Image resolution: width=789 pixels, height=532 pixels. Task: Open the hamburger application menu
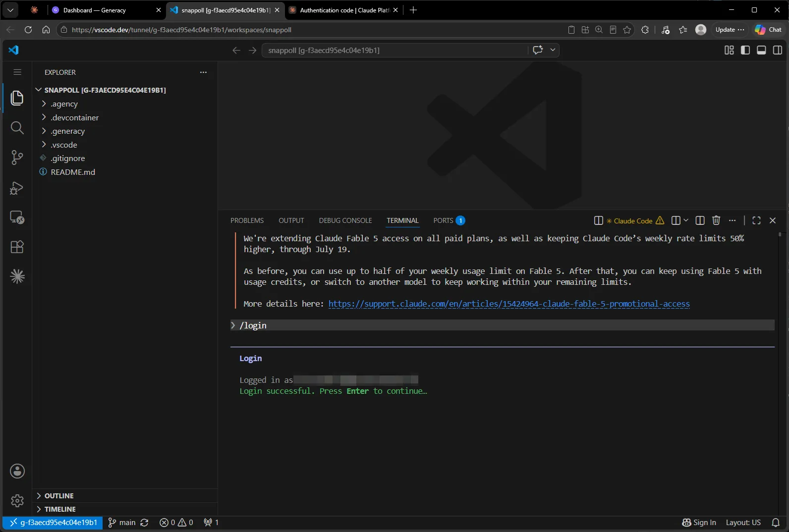17,72
